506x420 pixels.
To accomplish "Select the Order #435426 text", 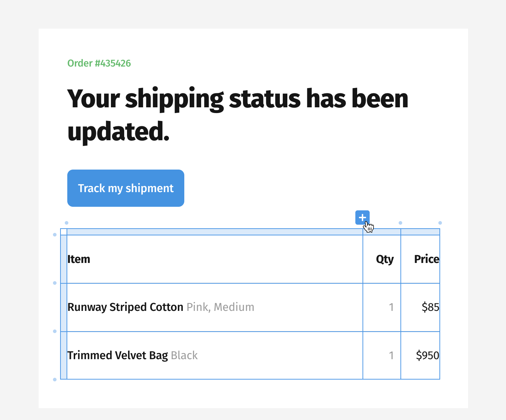I will click(99, 63).
